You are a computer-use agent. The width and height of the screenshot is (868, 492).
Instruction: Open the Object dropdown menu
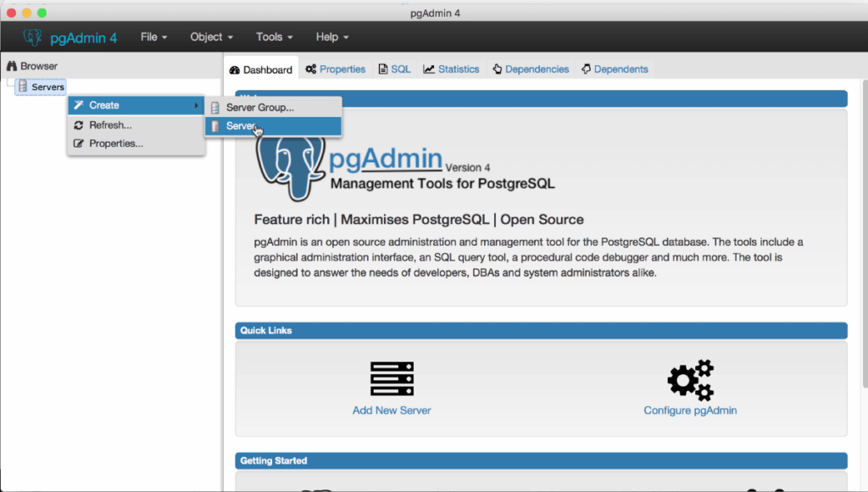212,37
